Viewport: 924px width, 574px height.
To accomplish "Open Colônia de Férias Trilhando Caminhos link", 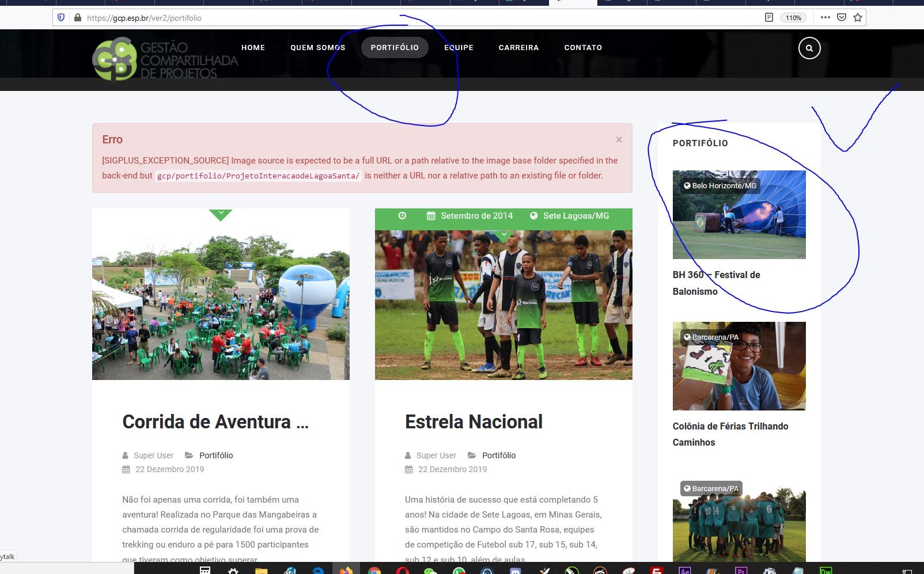I will click(730, 434).
